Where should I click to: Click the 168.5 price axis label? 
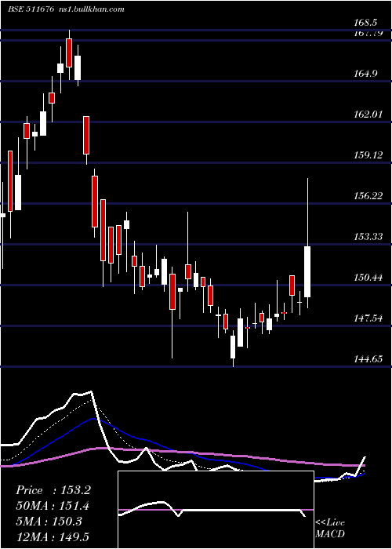366,23
